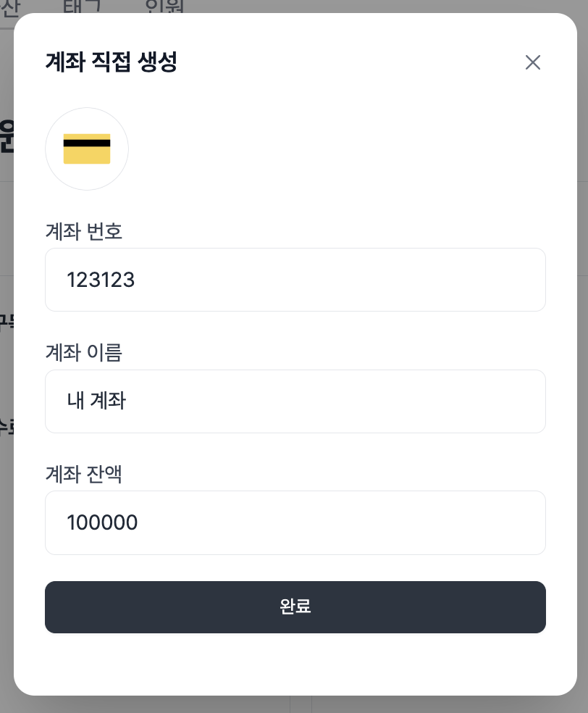The height and width of the screenshot is (713, 588).
Task: Click the 계좌 잔액 label text
Action: tap(84, 475)
